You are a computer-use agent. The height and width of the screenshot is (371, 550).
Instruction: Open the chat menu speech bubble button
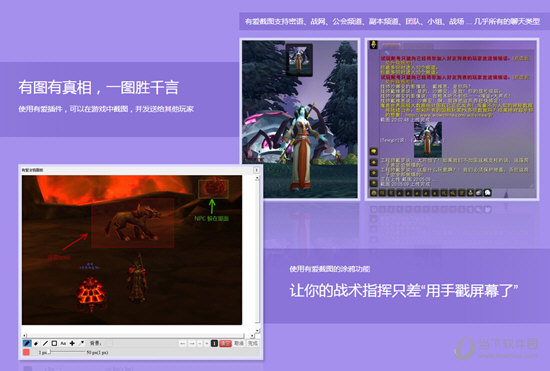pyautogui.click(x=374, y=151)
